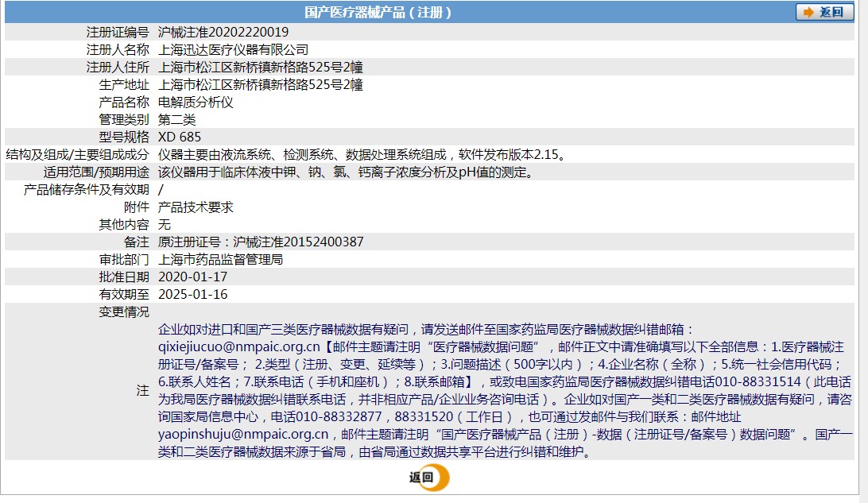This screenshot has height=503, width=868.
Task: Click the bottom 返回 button with orange circle
Action: coord(429,478)
